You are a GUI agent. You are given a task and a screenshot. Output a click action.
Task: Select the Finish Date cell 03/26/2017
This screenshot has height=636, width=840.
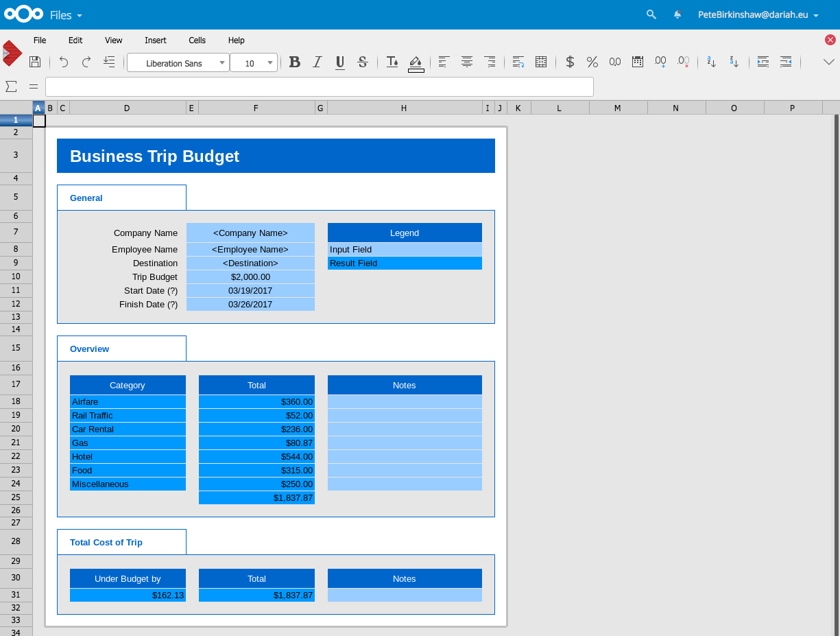[250, 305]
